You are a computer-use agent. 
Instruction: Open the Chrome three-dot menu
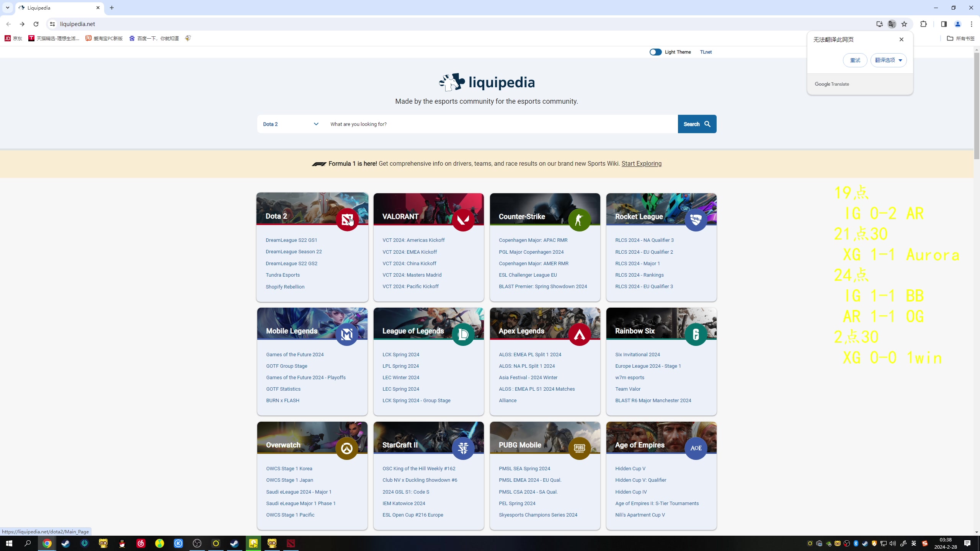pos(972,24)
